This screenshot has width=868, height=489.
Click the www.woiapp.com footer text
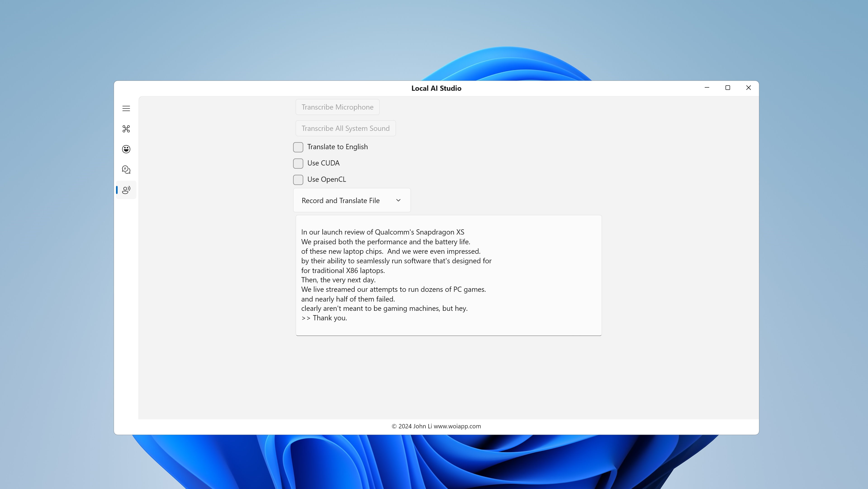[457, 426]
